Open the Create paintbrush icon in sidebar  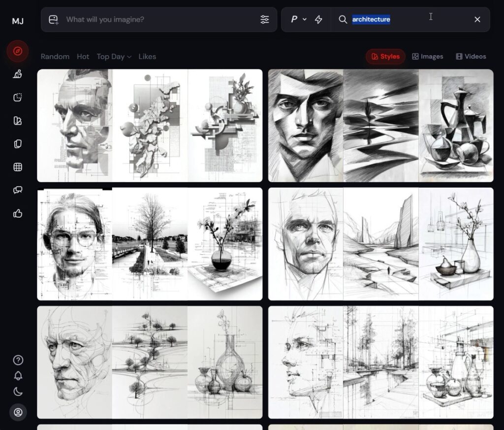(18, 74)
